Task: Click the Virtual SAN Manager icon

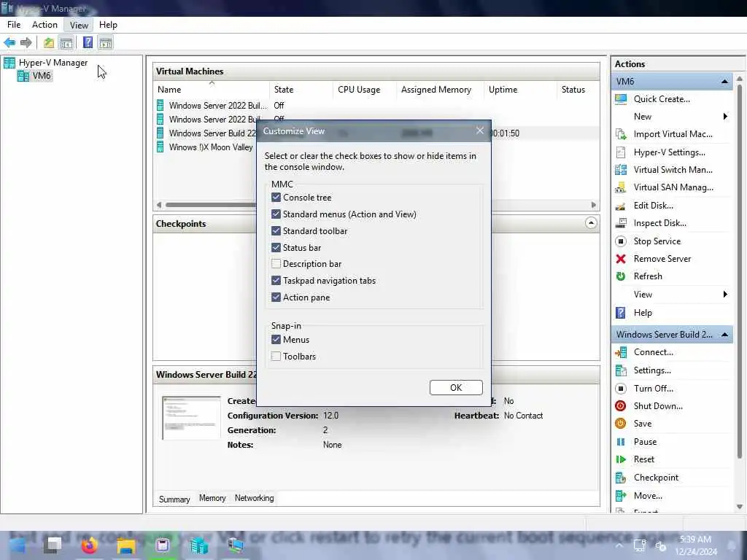Action: tap(621, 187)
